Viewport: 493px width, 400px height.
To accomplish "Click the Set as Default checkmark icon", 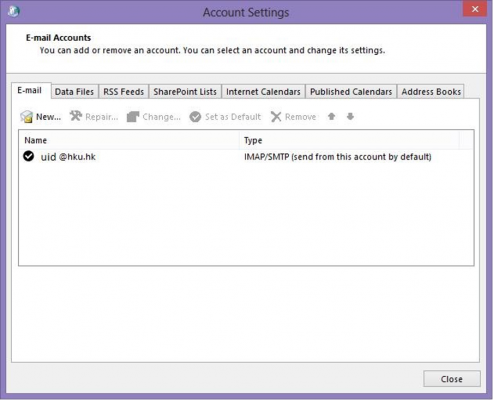I will (195, 117).
